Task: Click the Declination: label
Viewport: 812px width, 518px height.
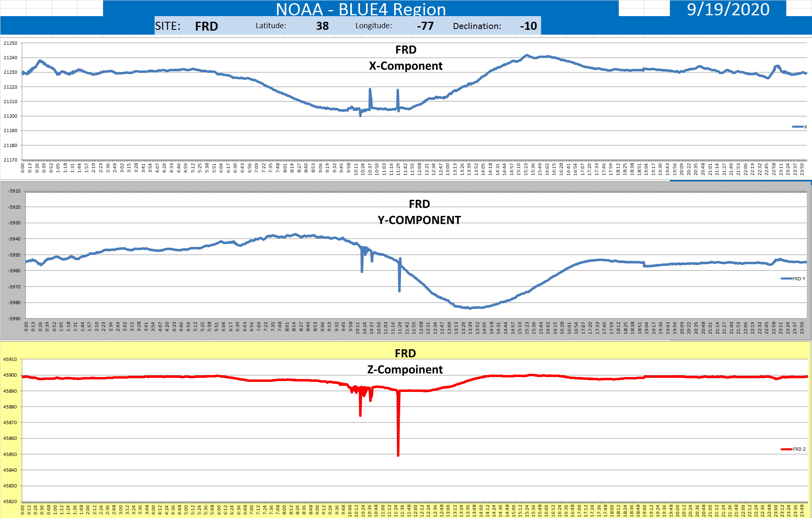Action: [477, 26]
